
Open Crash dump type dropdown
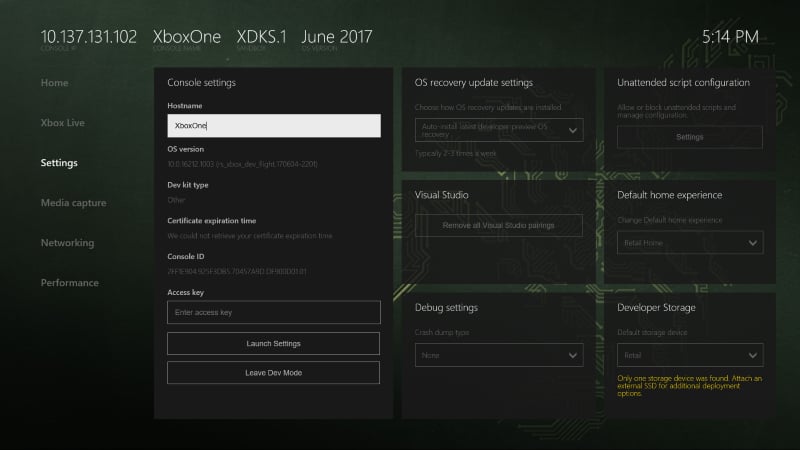(499, 355)
